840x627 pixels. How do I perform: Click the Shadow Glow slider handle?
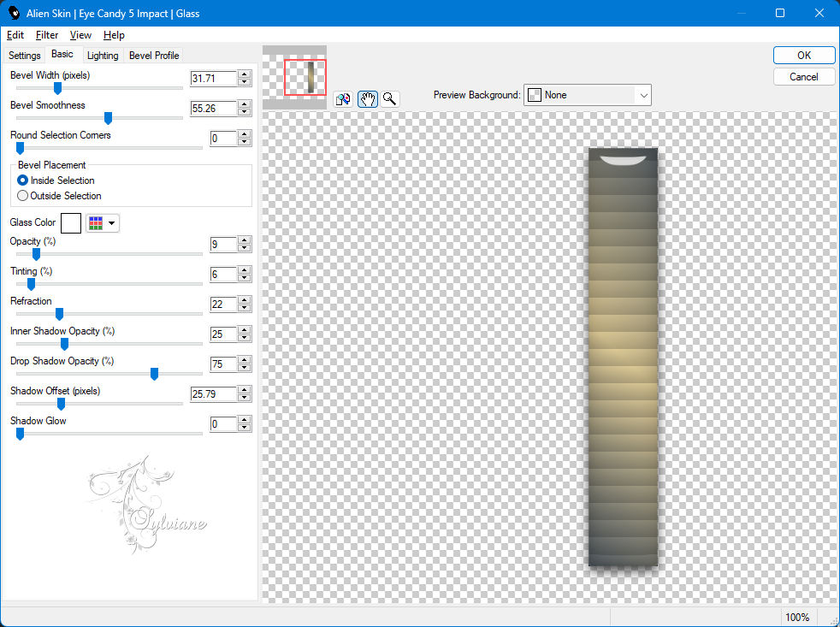20,434
